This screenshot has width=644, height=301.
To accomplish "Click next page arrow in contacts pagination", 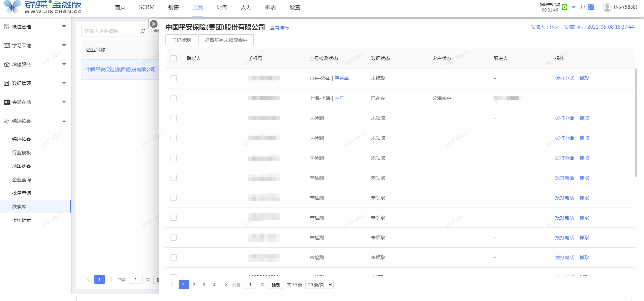I will pos(225,284).
